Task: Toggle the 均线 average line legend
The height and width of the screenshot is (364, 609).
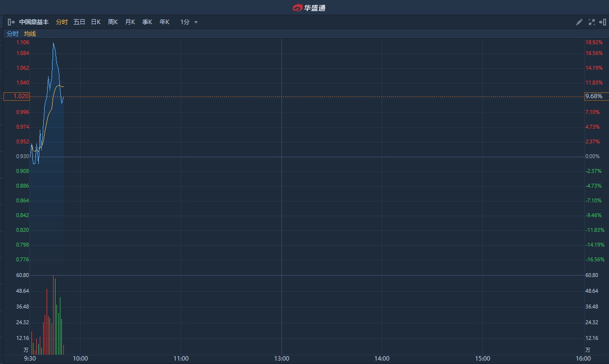Action: [x=30, y=34]
